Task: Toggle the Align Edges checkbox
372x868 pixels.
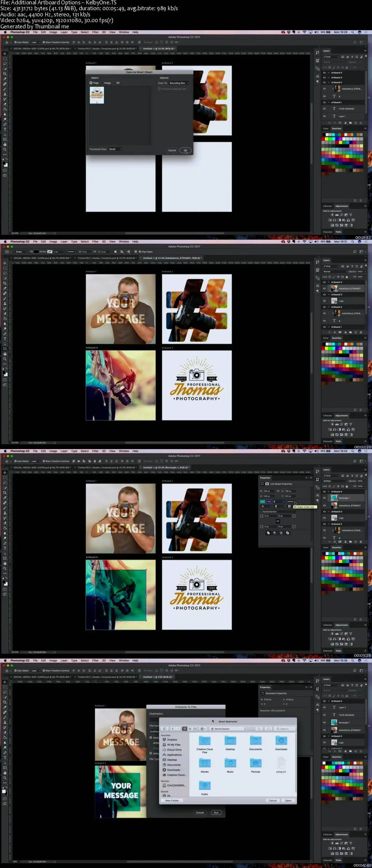Action: (140, 252)
